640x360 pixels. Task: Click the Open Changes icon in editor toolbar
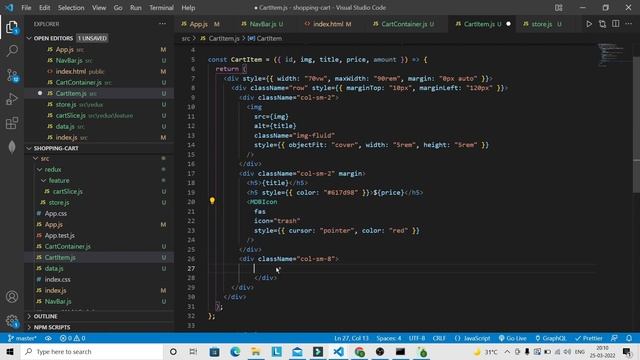click(x=602, y=24)
